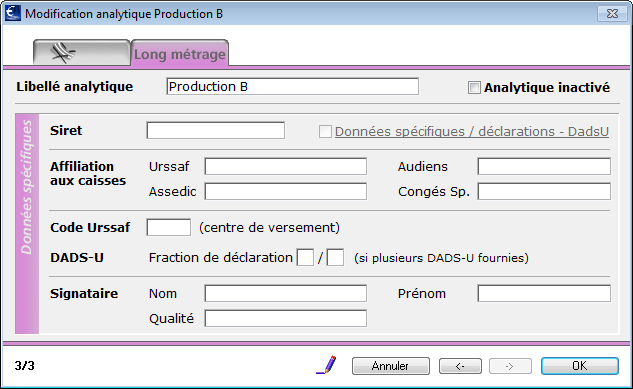Confirm with the OK button
The image size is (633, 389).
click(x=579, y=366)
